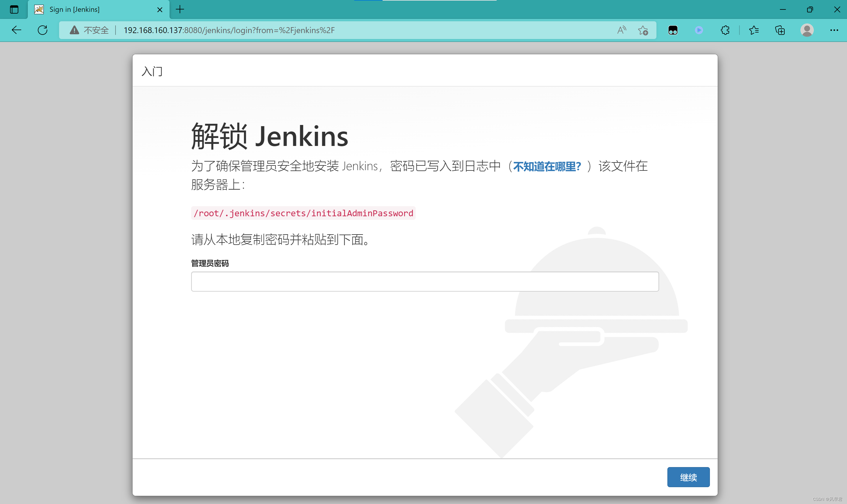Click the browser back arrow
Viewport: 847px width, 504px height.
(16, 30)
